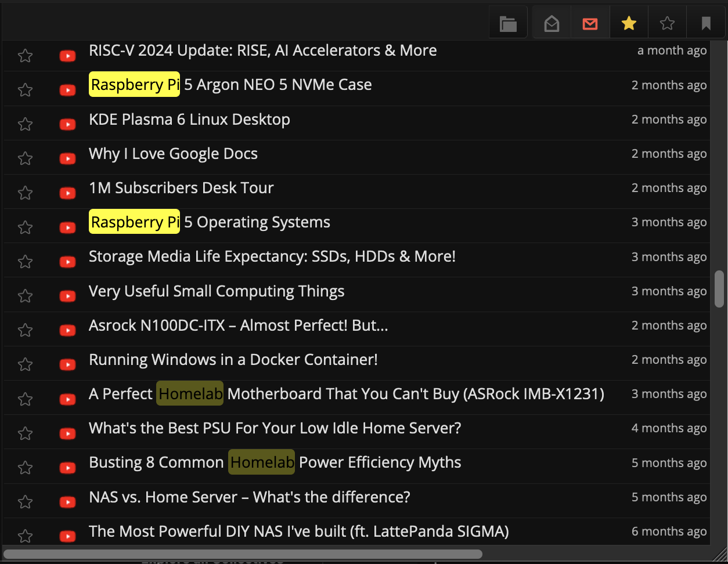Open the "1M Subscribers Desk Tour" article
728x564 pixels.
coord(181,187)
